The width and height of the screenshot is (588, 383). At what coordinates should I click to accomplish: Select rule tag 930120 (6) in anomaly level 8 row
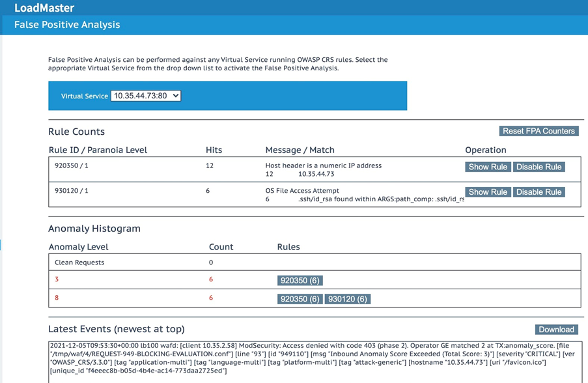point(348,299)
